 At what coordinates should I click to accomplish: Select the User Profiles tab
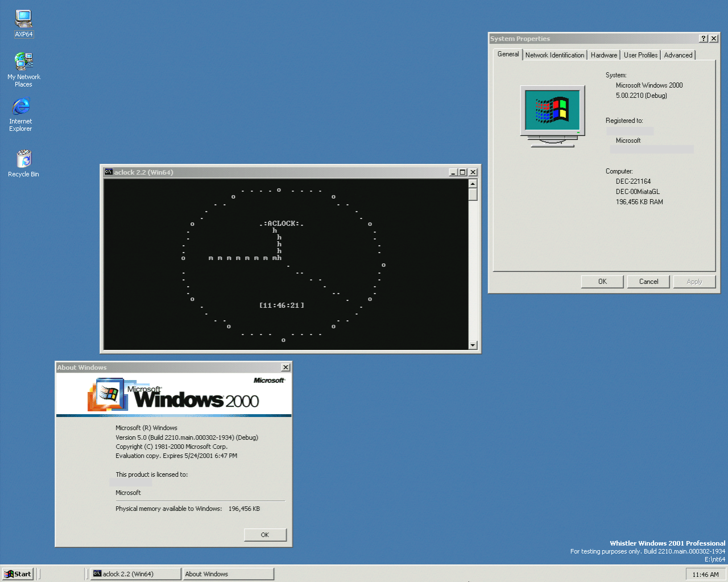pos(640,55)
